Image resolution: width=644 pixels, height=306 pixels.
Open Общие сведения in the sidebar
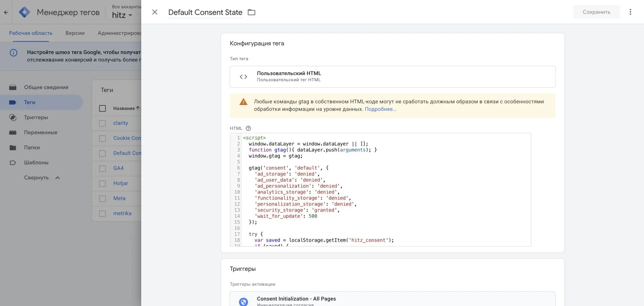(41, 87)
